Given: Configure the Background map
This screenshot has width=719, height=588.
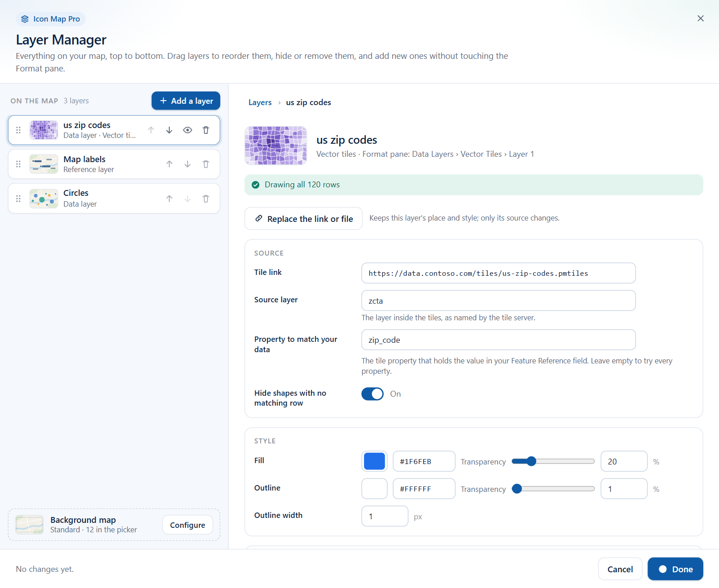Looking at the screenshot, I should pos(187,525).
